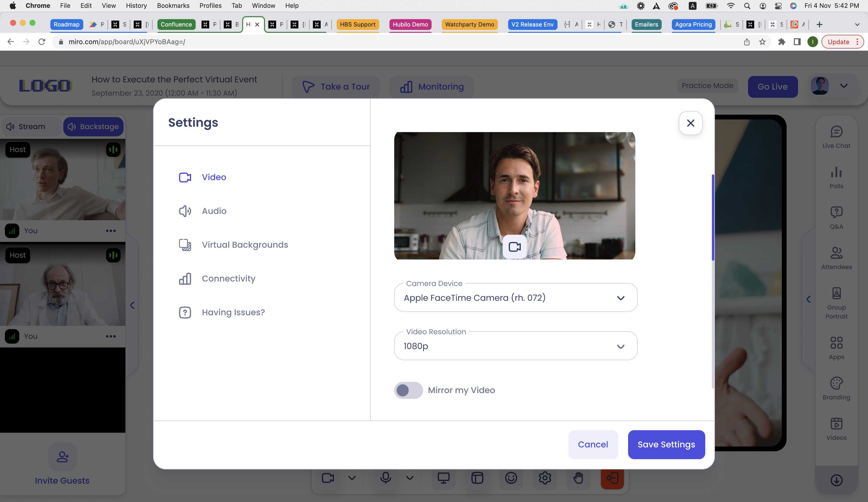
Task: Click the settings video preview thumbnail
Action: tap(514, 195)
